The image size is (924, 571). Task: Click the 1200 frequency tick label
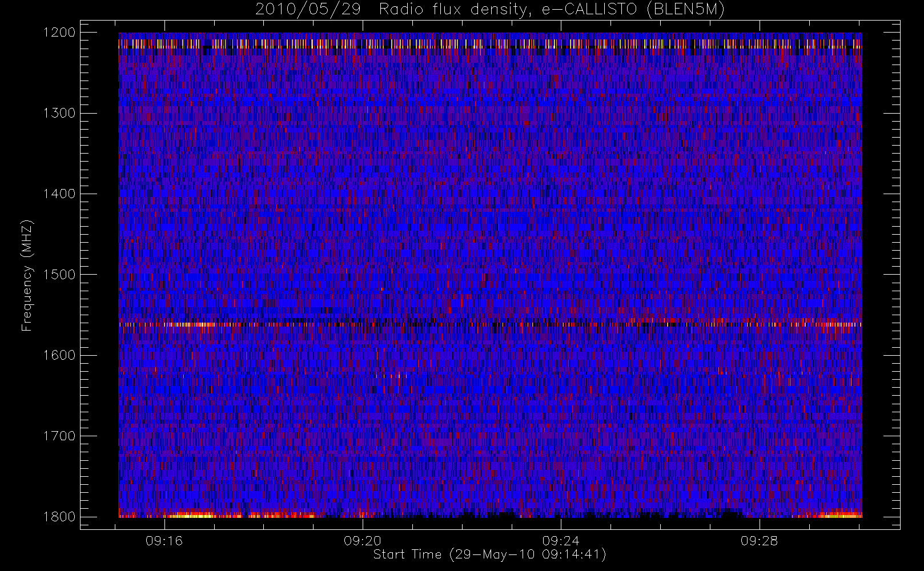click(x=59, y=33)
